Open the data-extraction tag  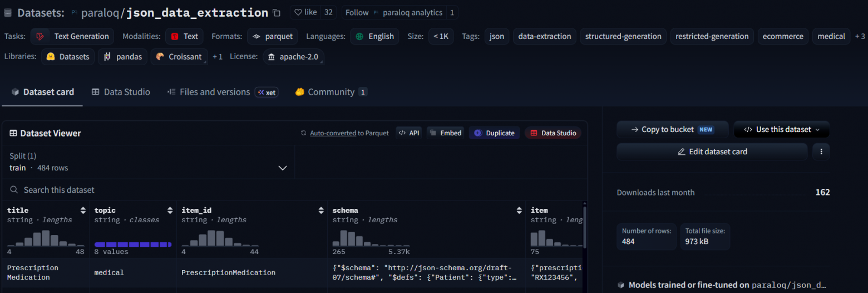pos(545,36)
